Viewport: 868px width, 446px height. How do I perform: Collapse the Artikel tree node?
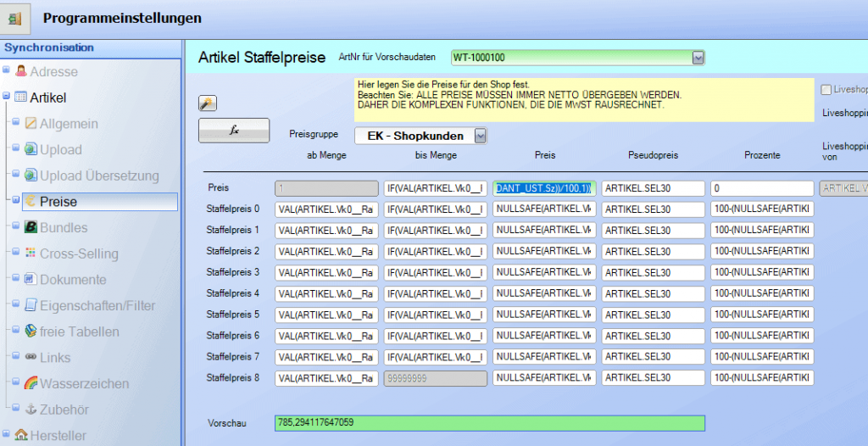(7, 98)
